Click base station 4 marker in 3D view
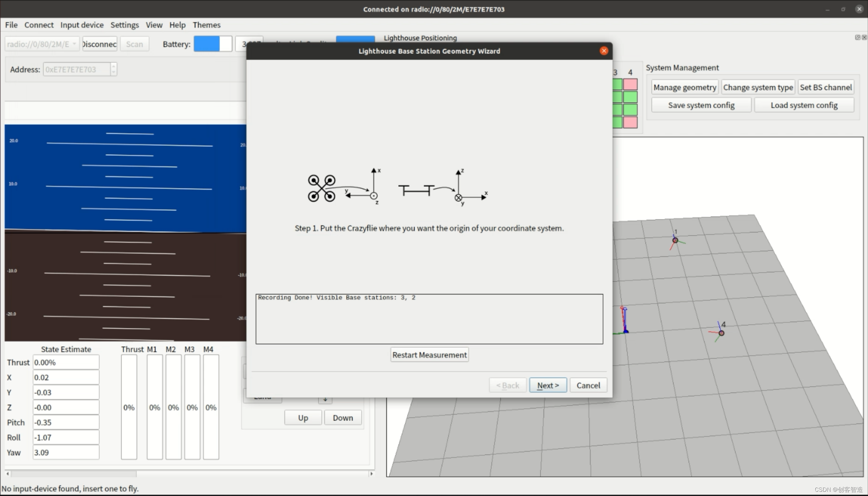Viewport: 868px width, 496px height. (x=721, y=333)
